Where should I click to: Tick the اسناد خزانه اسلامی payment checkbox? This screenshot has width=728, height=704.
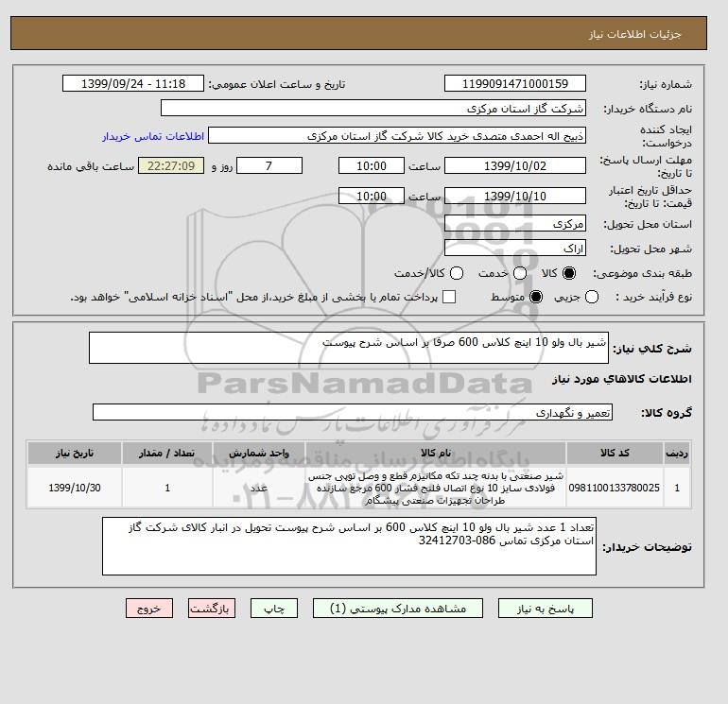click(449, 297)
